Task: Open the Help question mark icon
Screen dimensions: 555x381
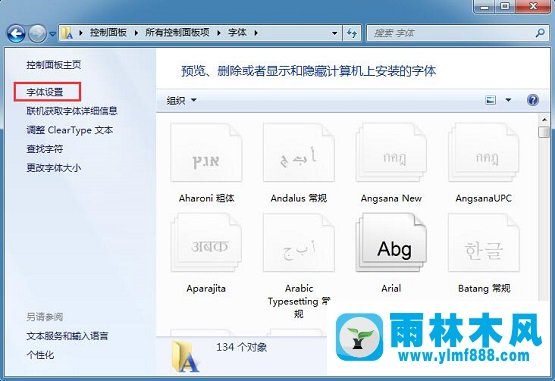Action: click(x=533, y=100)
